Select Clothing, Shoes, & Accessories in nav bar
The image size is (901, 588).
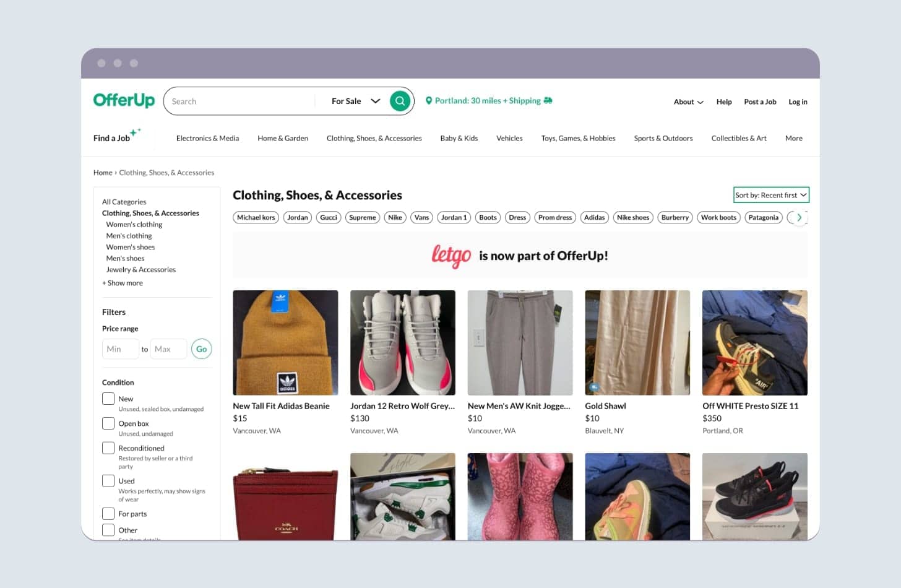(374, 138)
